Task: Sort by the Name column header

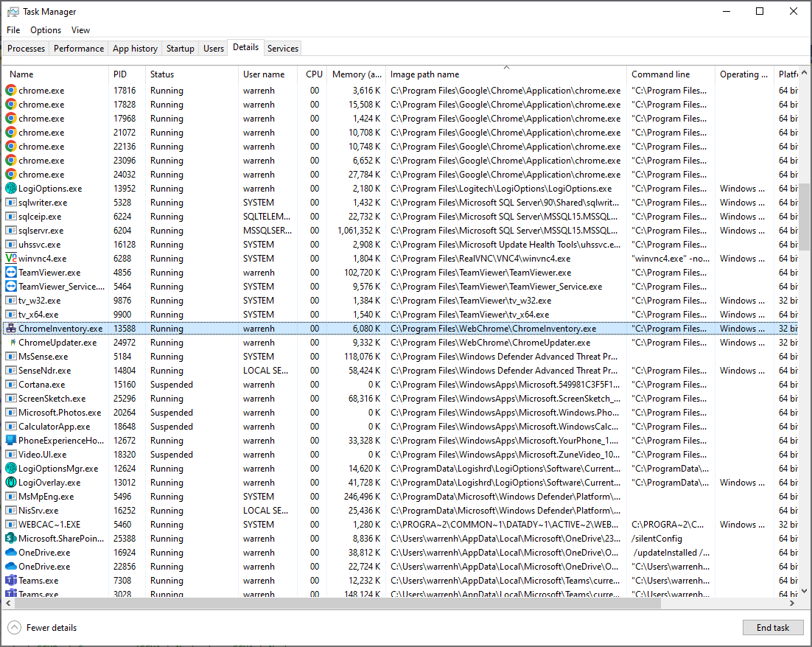Action: [x=55, y=74]
